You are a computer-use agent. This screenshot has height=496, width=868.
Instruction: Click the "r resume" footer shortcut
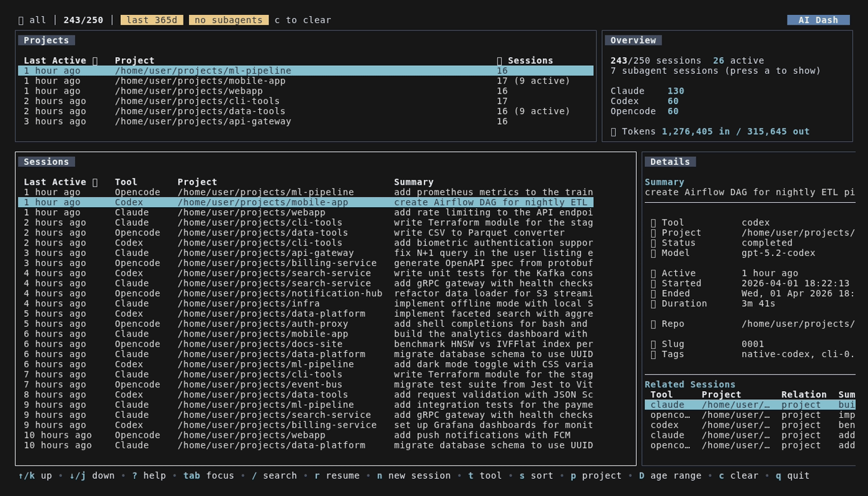click(x=337, y=476)
